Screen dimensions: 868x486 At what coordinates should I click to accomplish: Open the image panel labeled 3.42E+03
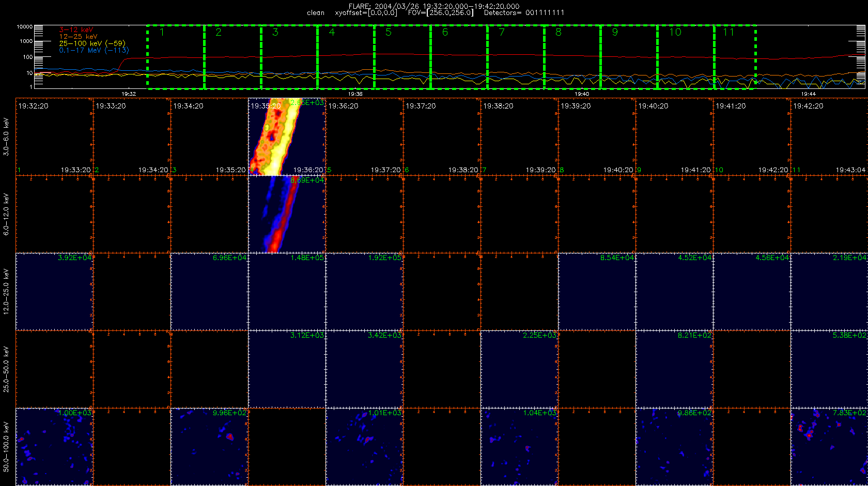tap(364, 369)
